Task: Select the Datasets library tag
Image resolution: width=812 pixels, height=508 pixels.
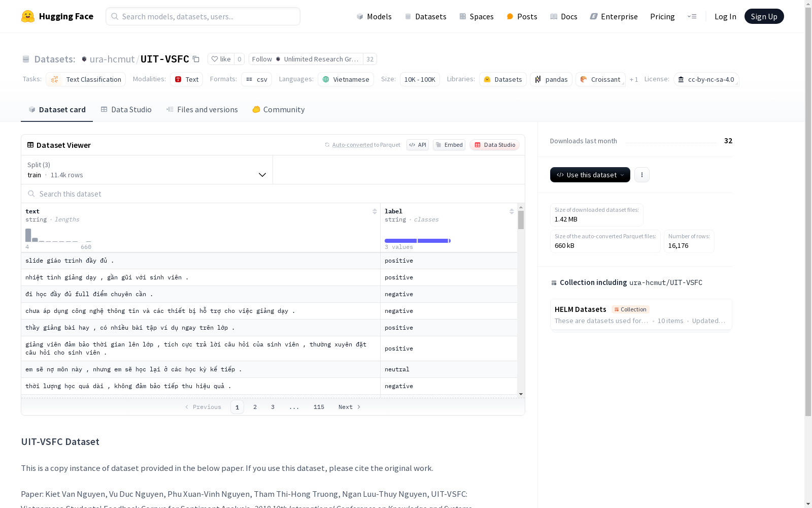Action: tap(502, 79)
